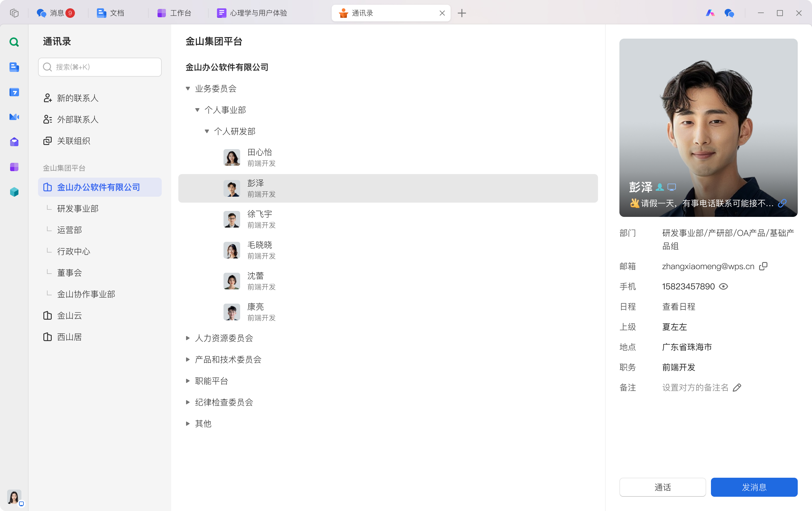This screenshot has height=511, width=812.
Task: Click the monitor icon beside 彭泽's name
Action: point(672,187)
